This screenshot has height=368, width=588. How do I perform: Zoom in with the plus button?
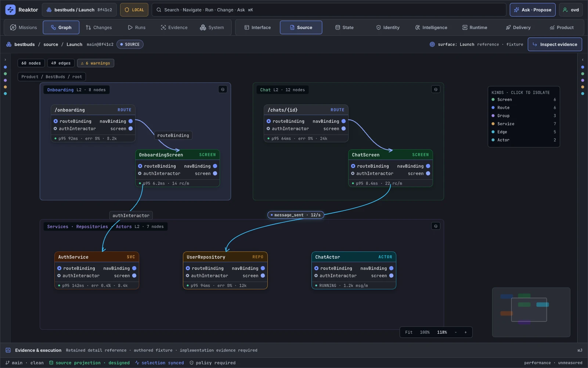point(466,332)
